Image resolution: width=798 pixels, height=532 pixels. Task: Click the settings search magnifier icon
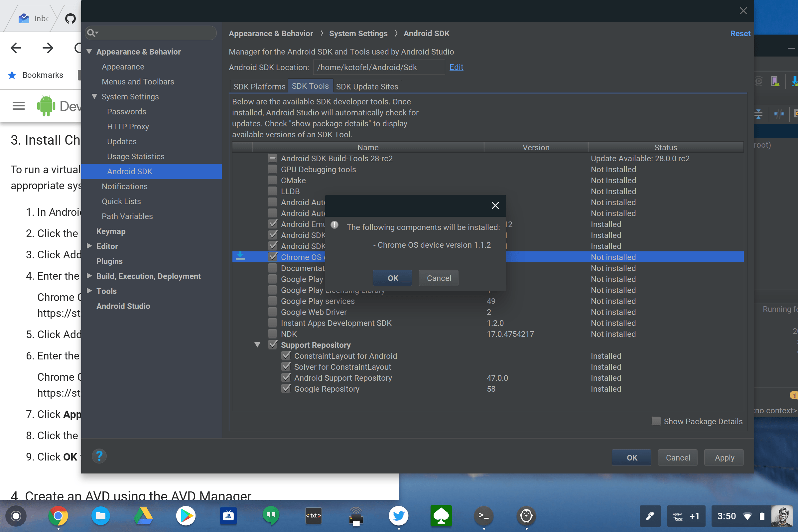92,33
